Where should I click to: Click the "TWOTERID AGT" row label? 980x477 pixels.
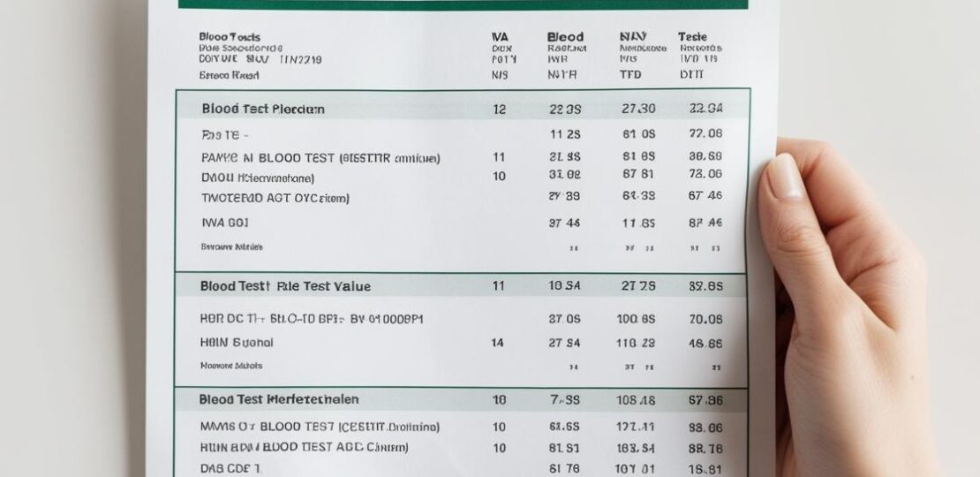(275, 198)
